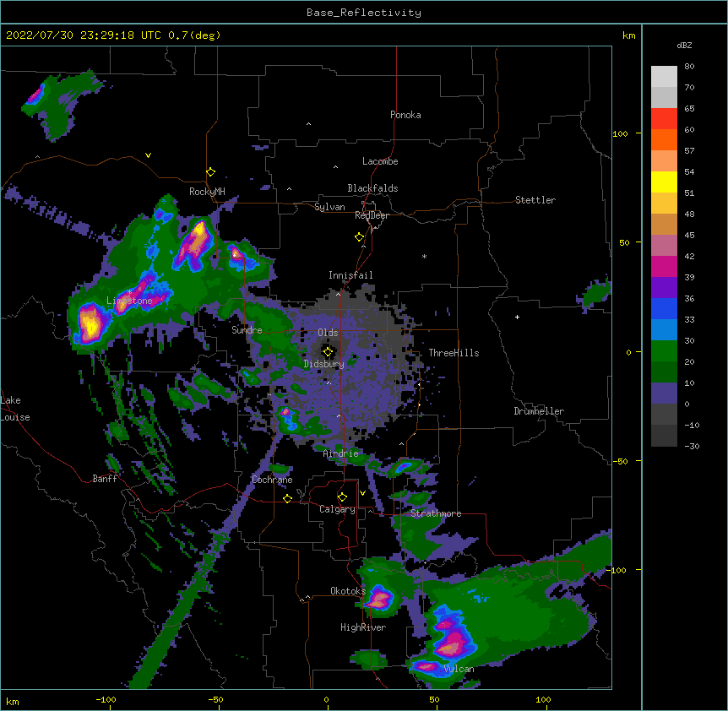The image size is (728, 711).
Task: Select the light blue 30-33 dBZ legend swatch
Action: coord(664,330)
